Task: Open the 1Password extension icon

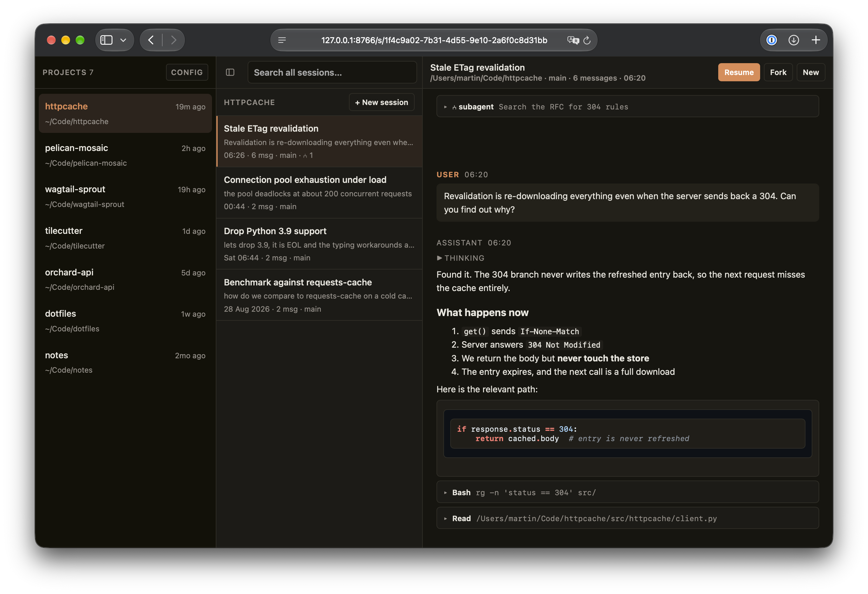Action: 772,40
